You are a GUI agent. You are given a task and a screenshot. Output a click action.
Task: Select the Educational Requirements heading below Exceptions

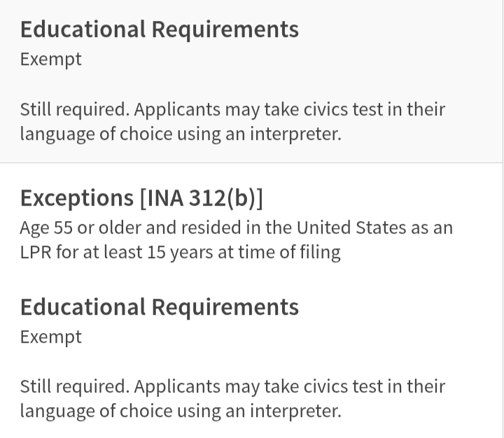(x=160, y=308)
